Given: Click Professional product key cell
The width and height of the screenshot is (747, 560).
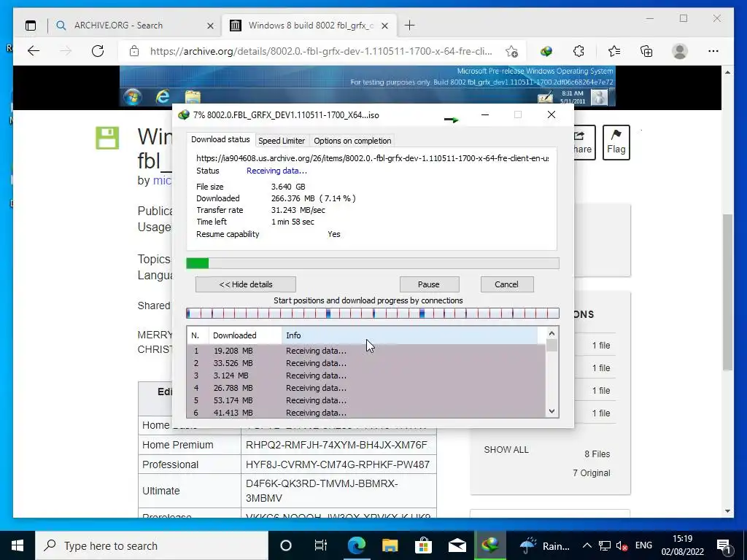Looking at the screenshot, I should click(x=338, y=464).
